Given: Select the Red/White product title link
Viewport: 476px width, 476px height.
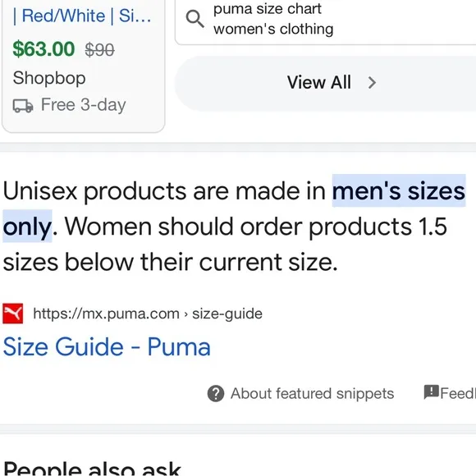Looking at the screenshot, I should (x=82, y=16).
